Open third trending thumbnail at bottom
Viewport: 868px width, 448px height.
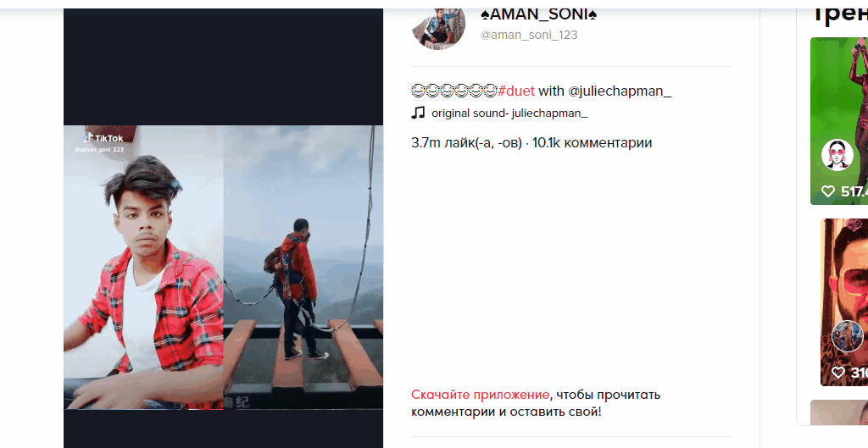pyautogui.click(x=839, y=412)
